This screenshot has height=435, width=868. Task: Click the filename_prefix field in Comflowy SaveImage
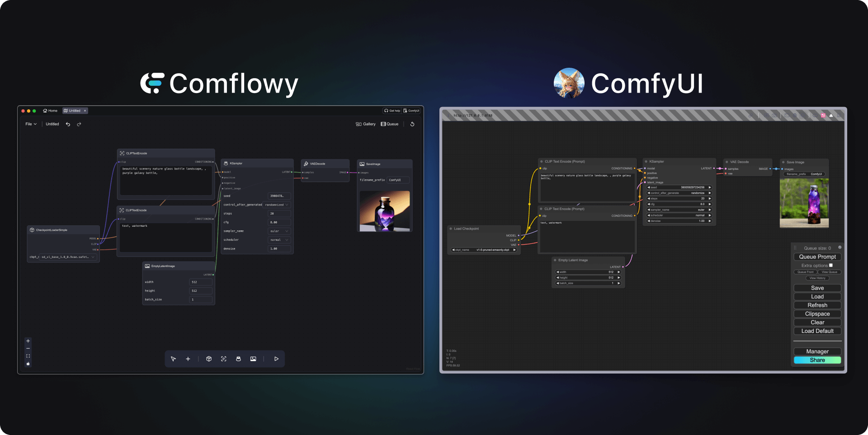tap(398, 180)
